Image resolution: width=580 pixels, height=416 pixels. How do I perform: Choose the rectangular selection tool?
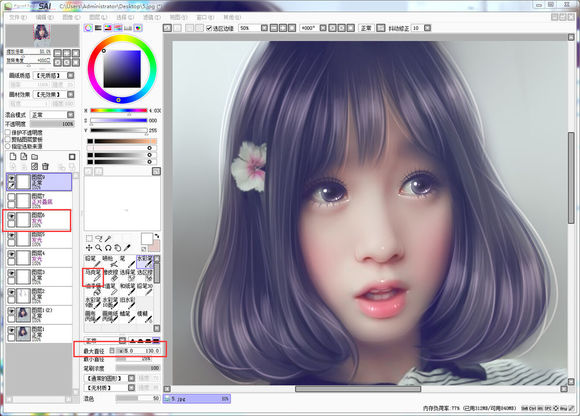coord(89,239)
